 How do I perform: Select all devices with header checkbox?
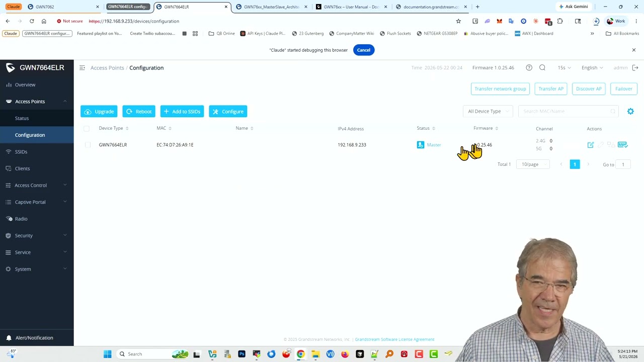coord(87,129)
